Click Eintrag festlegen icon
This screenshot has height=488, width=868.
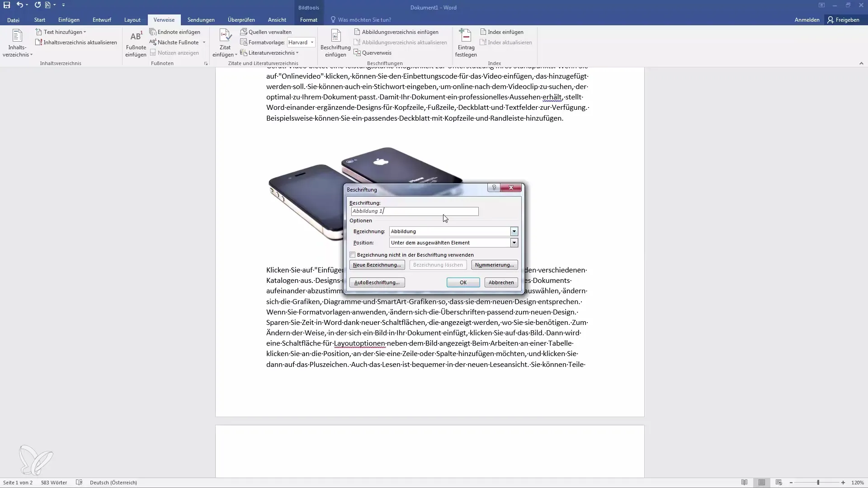coord(466,43)
